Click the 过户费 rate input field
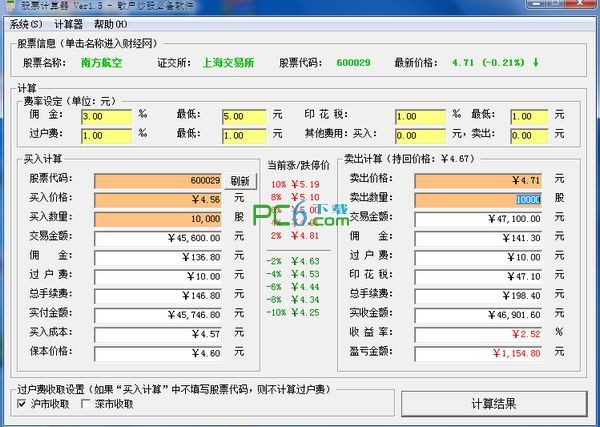This screenshot has width=600, height=427. pos(106,136)
